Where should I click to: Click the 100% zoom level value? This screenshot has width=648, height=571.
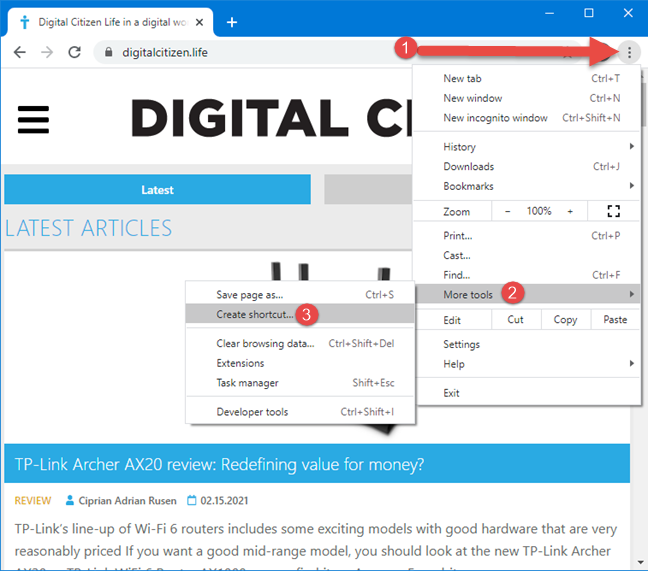[539, 211]
